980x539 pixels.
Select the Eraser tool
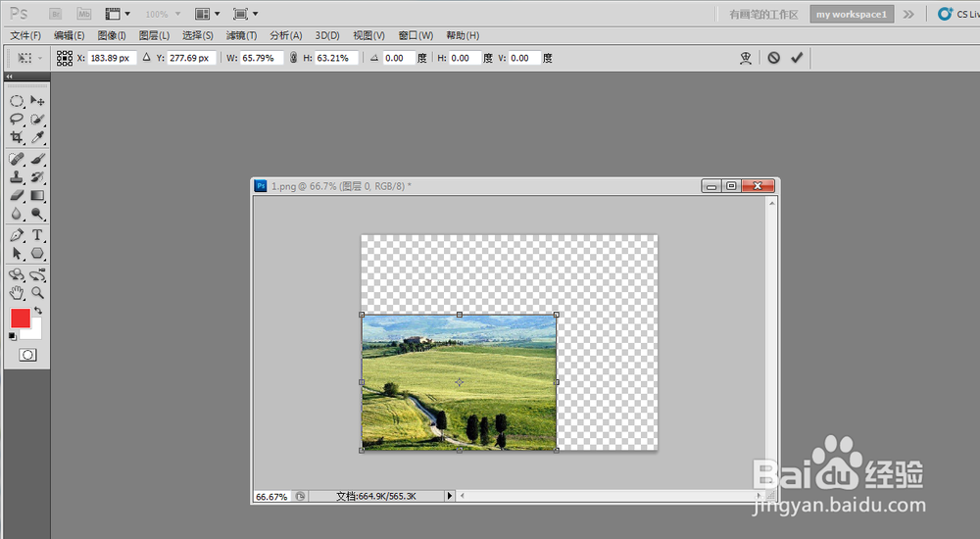(17, 195)
